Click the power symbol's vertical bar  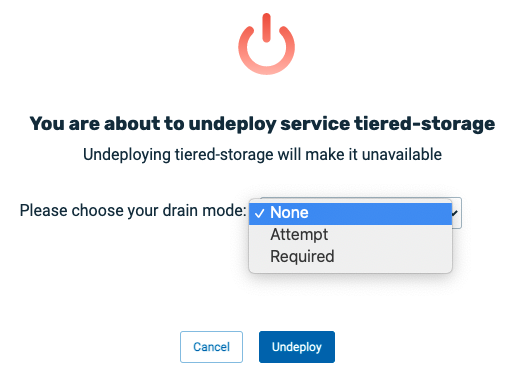pyautogui.click(x=266, y=28)
